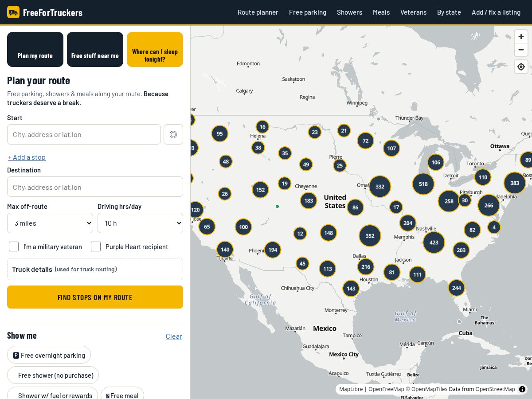Toggle Free overnight parking filter

click(49, 355)
